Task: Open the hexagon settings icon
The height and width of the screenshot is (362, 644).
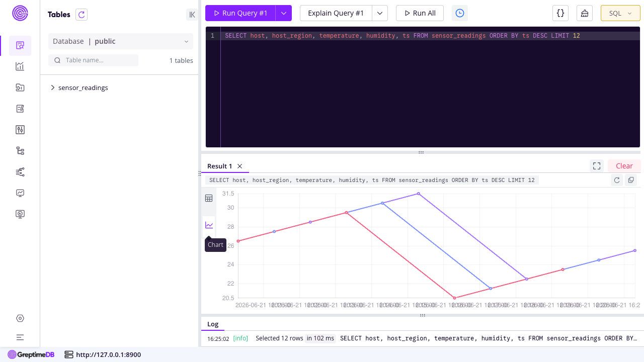Action: click(x=20, y=318)
